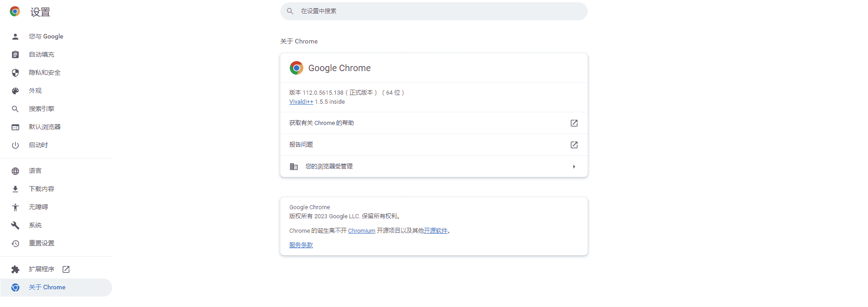868x307 pixels.
Task: Click the Chrome logo beside 设置 title
Action: (x=15, y=12)
